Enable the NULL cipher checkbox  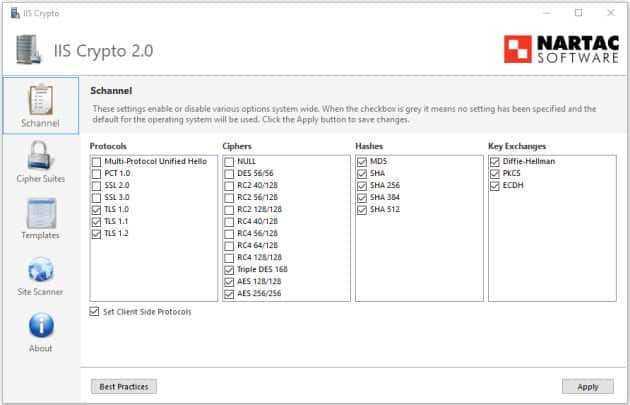(x=229, y=162)
